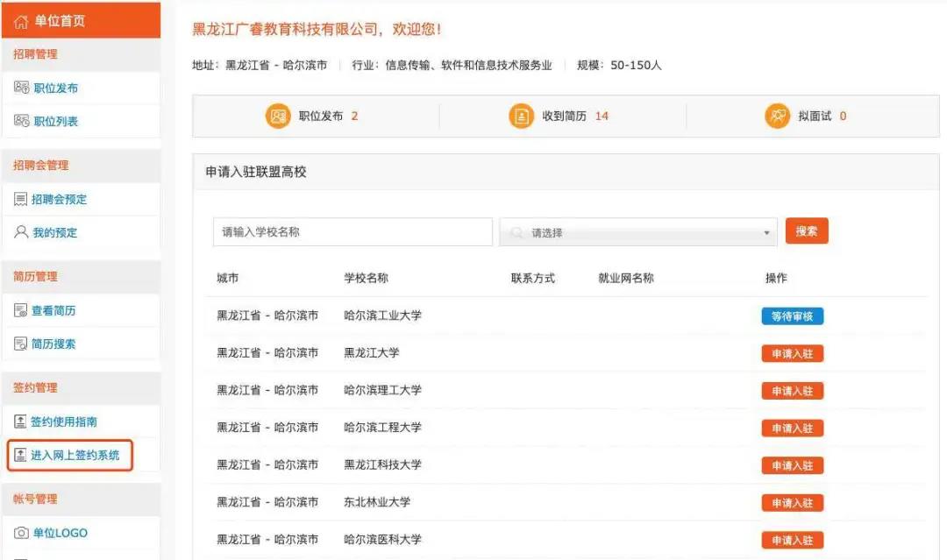This screenshot has width=947, height=560.
Task: Click the home icon beside 单位首页
Action: [21, 21]
